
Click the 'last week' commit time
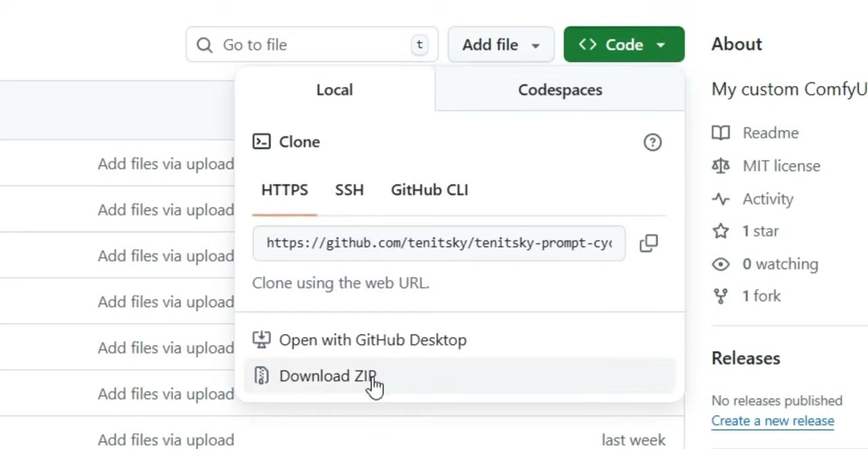633,440
